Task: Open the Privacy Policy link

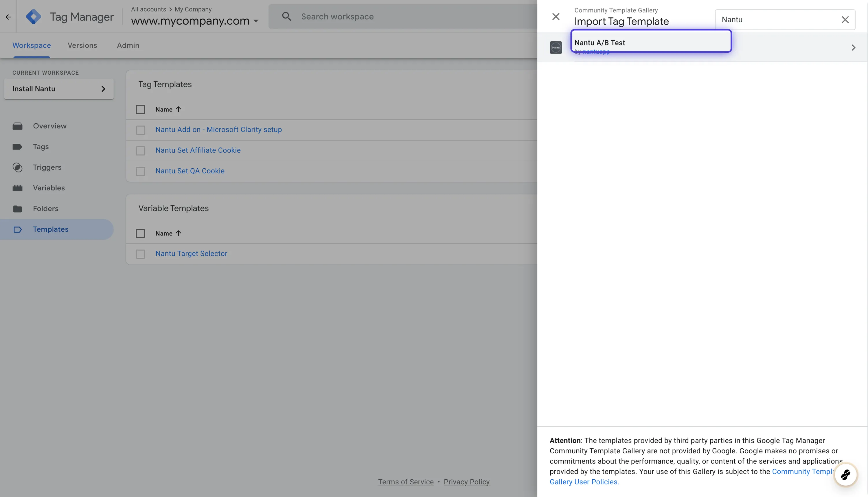Action: (466, 482)
